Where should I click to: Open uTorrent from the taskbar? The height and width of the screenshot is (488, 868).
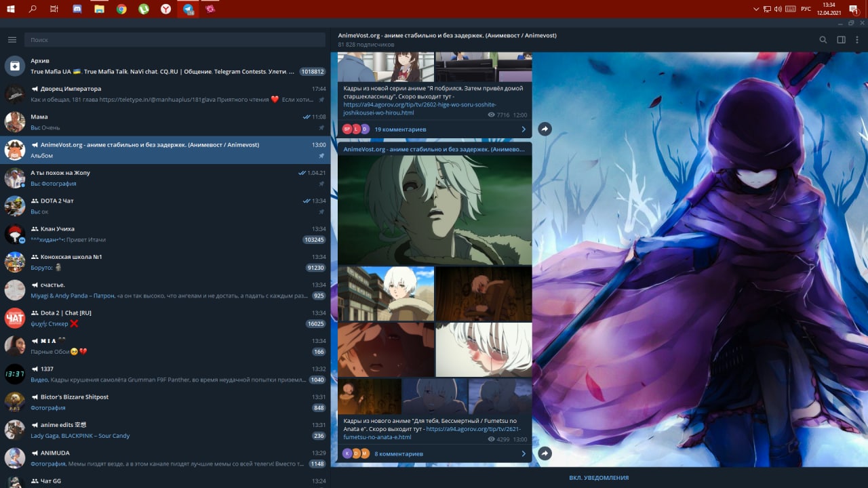tap(144, 9)
